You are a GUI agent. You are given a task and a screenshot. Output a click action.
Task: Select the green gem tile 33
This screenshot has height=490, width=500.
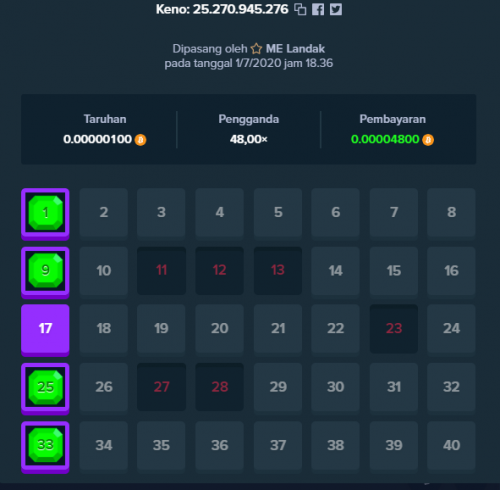pyautogui.click(x=45, y=447)
